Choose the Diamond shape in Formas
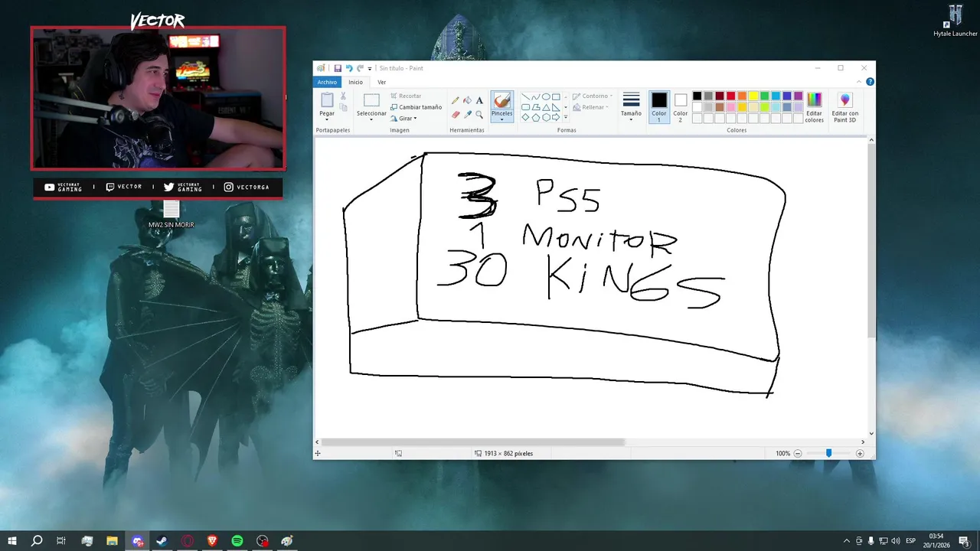The height and width of the screenshot is (551, 980). [525, 117]
